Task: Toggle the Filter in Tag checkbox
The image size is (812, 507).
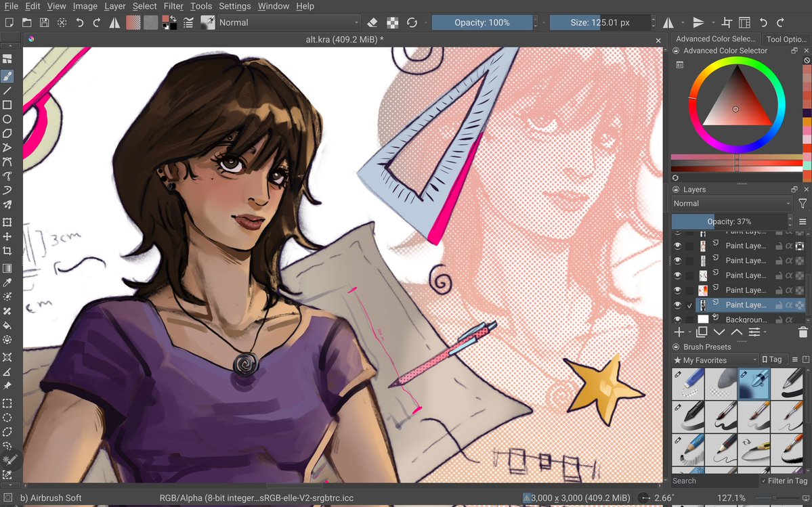Action: [763, 481]
